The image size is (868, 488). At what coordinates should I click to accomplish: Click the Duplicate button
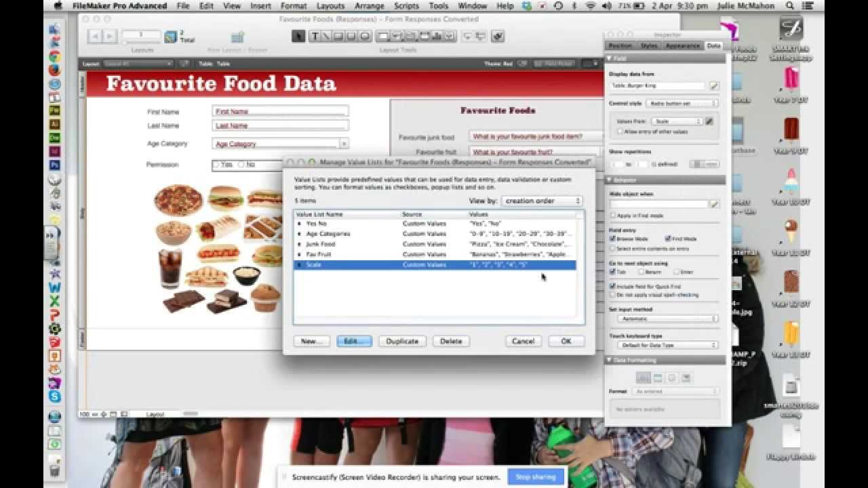point(402,341)
